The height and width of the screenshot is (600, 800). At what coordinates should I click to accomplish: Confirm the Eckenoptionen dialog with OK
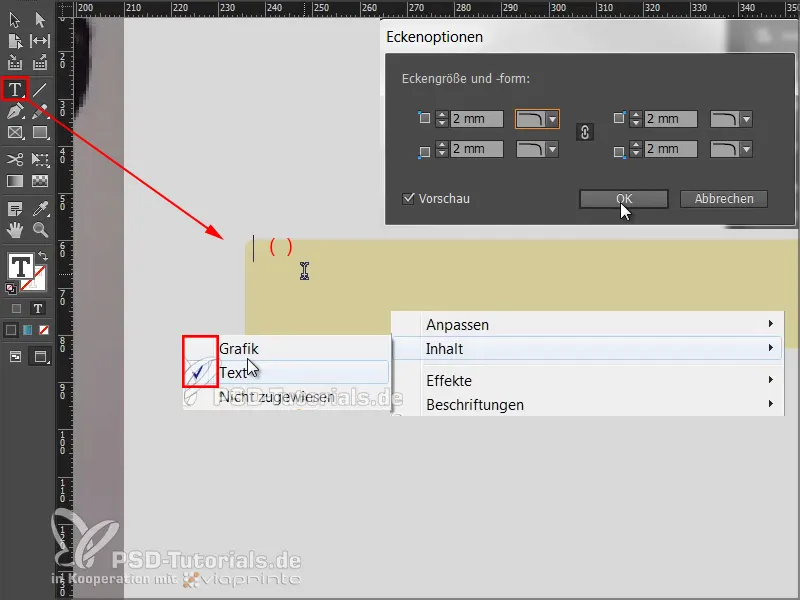click(623, 198)
